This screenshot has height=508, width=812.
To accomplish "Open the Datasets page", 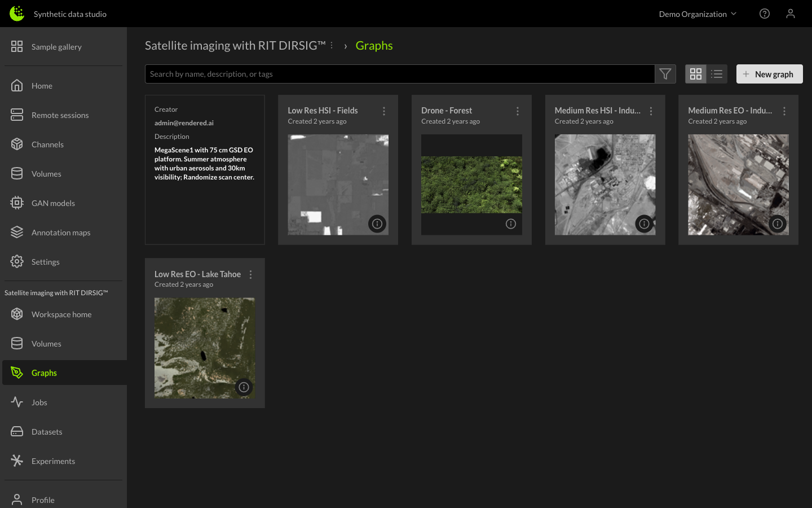I will pos(47,431).
